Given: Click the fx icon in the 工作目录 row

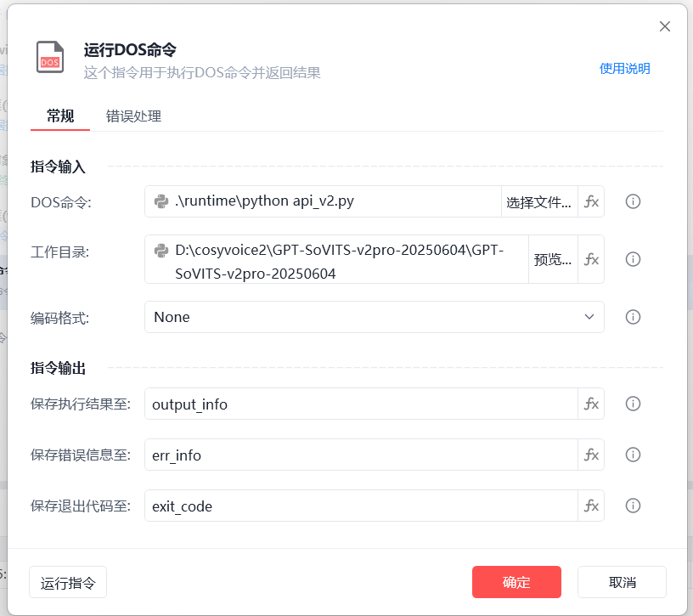Looking at the screenshot, I should pyautogui.click(x=591, y=259).
